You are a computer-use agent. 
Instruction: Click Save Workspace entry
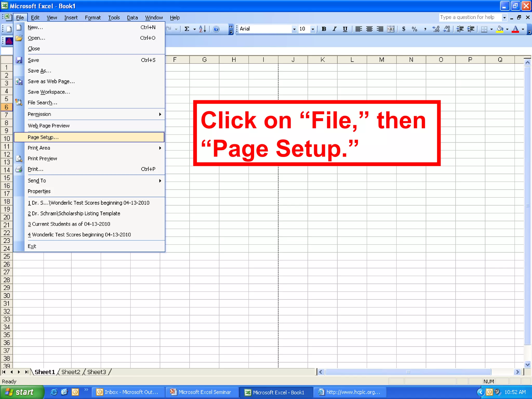(x=89, y=92)
